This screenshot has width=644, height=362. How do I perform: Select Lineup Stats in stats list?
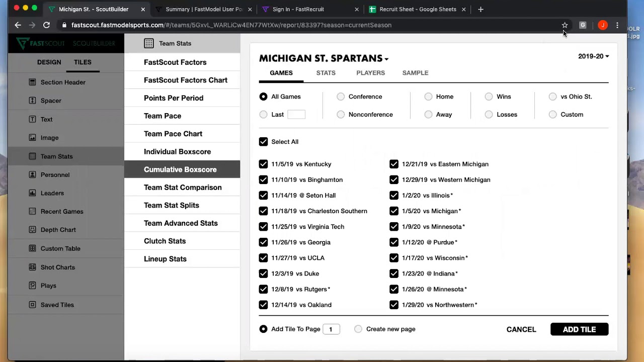pyautogui.click(x=182, y=259)
